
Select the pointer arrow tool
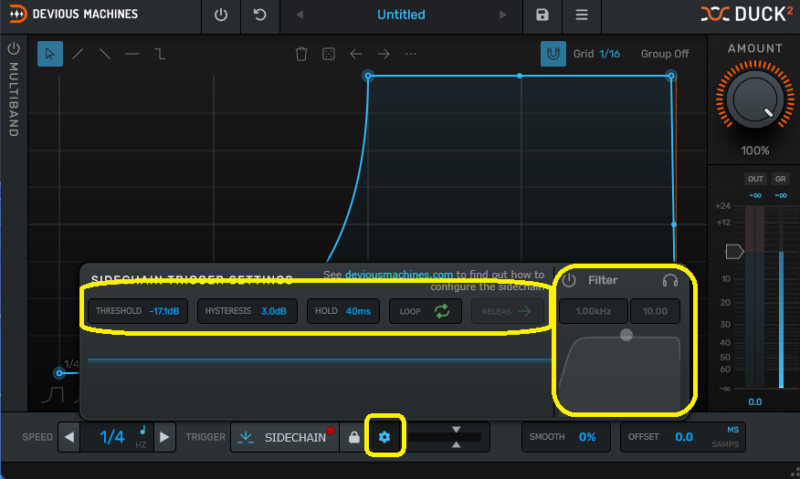pos(50,54)
